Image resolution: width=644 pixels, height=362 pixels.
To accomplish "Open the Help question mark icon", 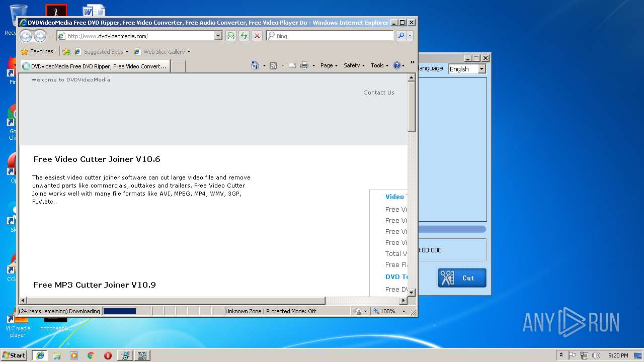I will coord(396,65).
